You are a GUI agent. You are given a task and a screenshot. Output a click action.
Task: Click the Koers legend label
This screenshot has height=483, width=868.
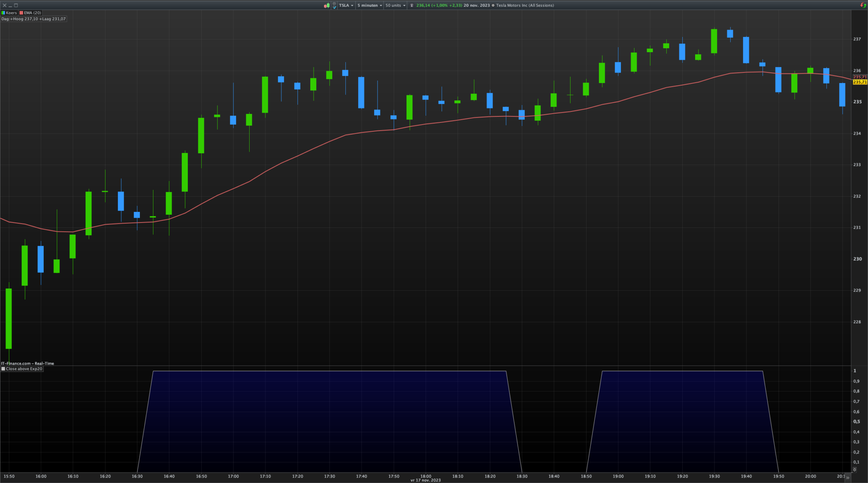pos(11,13)
